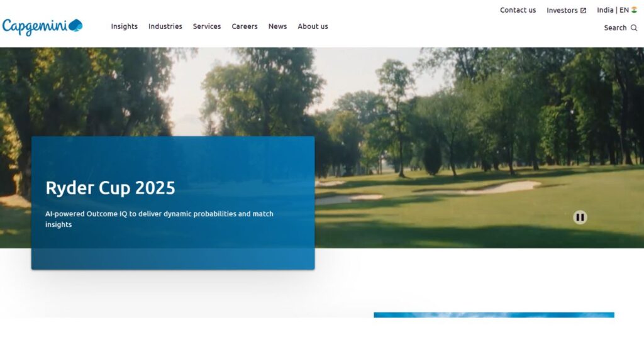Click the Capgemini logo
Image resolution: width=644 pixels, height=362 pixels.
tap(42, 27)
